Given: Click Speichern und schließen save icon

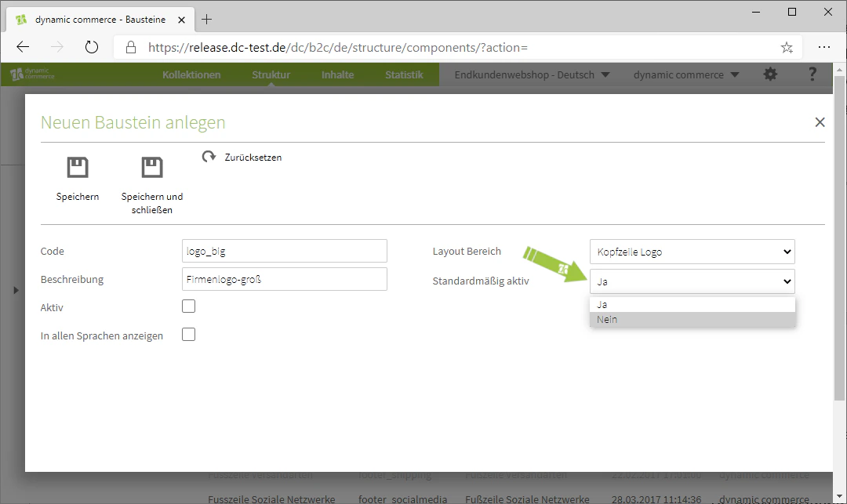Looking at the screenshot, I should tap(152, 167).
